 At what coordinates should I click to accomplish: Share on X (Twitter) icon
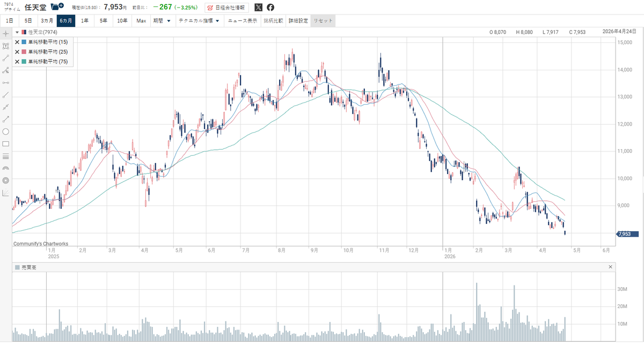tap(259, 8)
